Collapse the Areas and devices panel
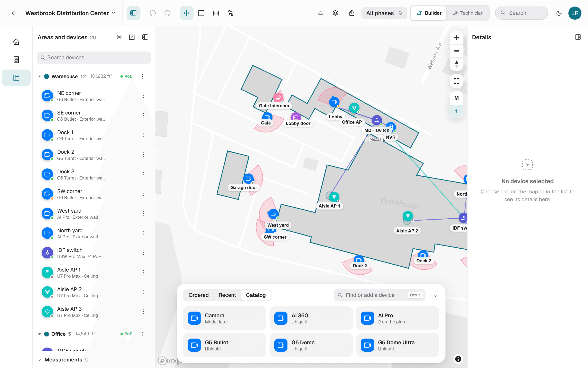This screenshot has height=368, width=588. click(145, 37)
